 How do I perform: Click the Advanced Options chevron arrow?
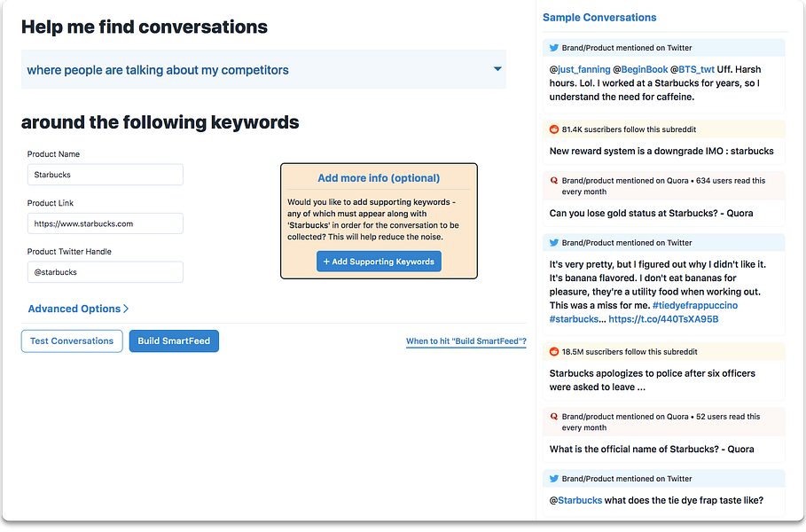(126, 309)
